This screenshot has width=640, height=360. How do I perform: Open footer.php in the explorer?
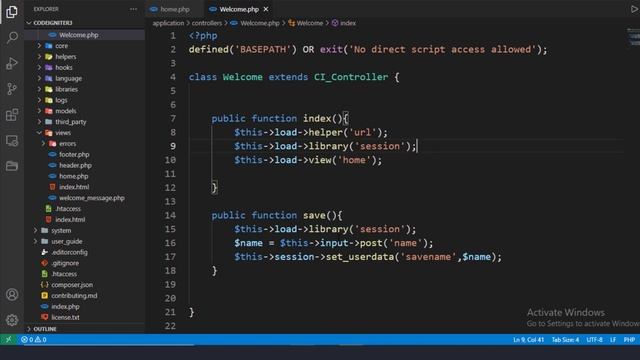(x=74, y=154)
